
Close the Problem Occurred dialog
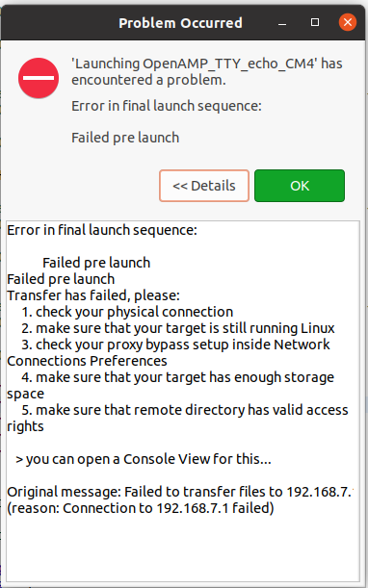coord(348,22)
